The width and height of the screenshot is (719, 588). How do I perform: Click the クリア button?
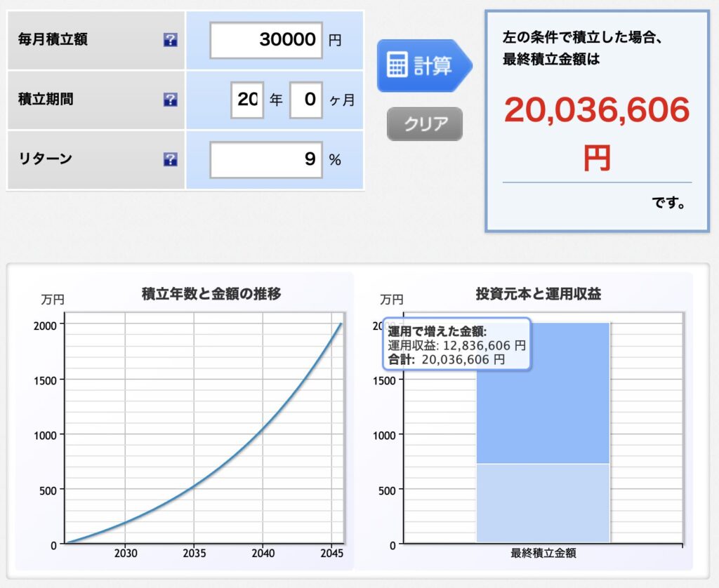424,124
